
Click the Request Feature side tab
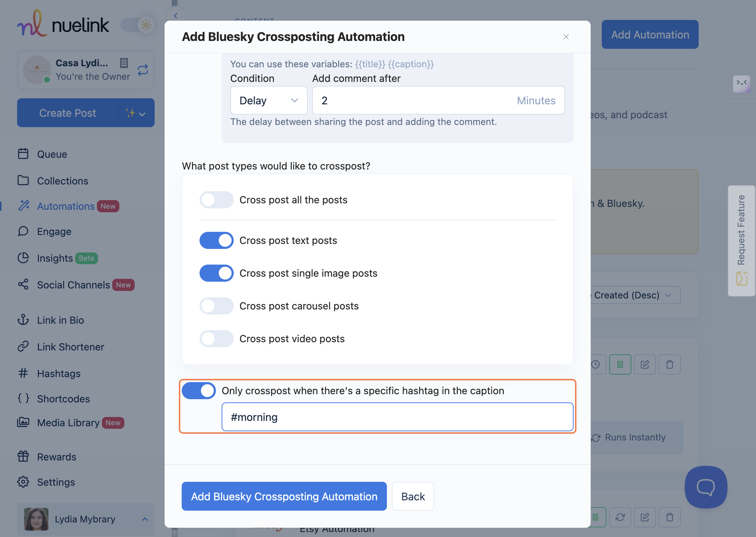[x=741, y=240]
